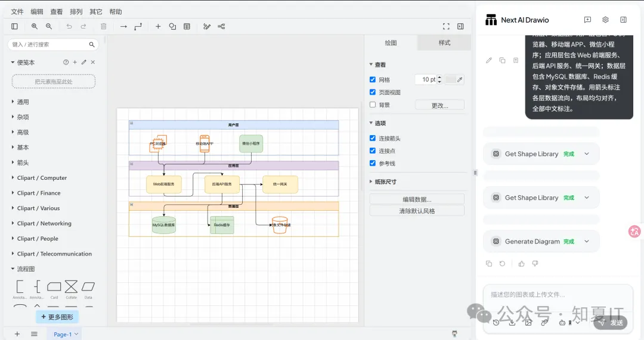Collapse the AI chat side panel

(x=624, y=20)
